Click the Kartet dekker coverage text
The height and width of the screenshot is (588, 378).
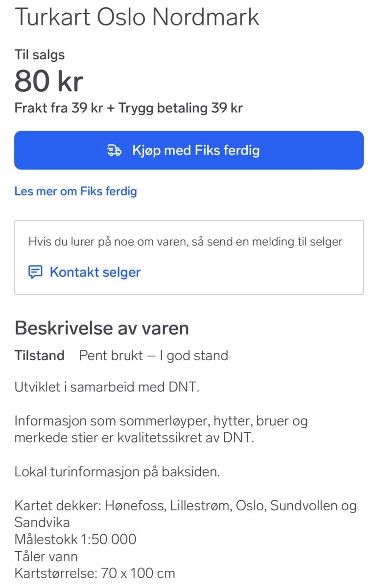pos(185,513)
